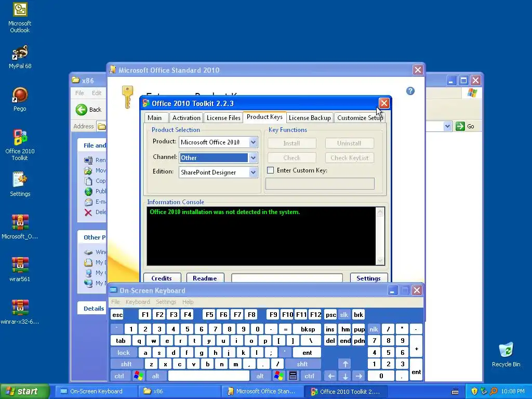Viewport: 532px width, 399px height.
Task: Expand the address bar dropdown in x86 window
Action: point(447,126)
